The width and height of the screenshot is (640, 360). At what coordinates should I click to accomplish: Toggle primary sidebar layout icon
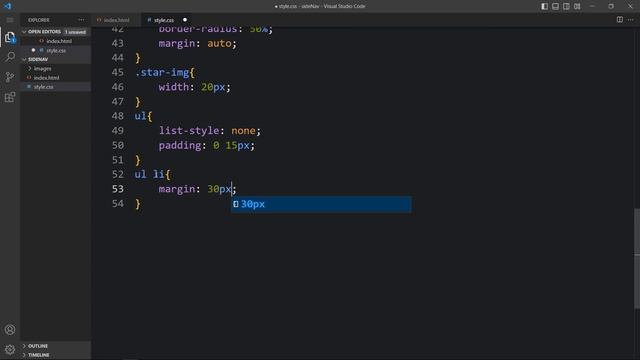544,6
